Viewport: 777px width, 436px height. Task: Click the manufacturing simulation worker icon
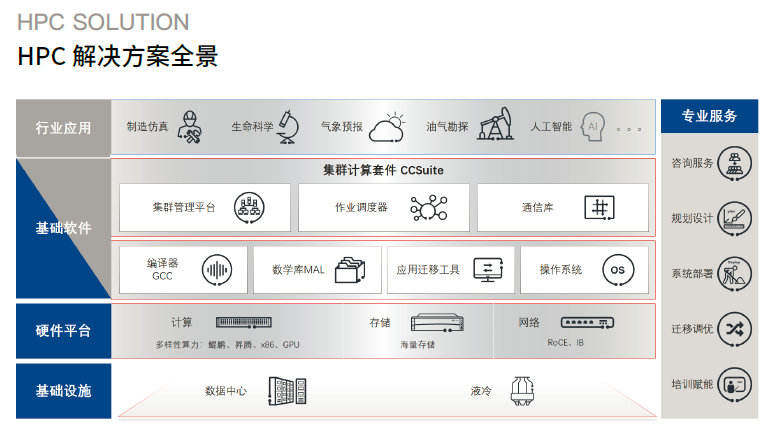[189, 127]
